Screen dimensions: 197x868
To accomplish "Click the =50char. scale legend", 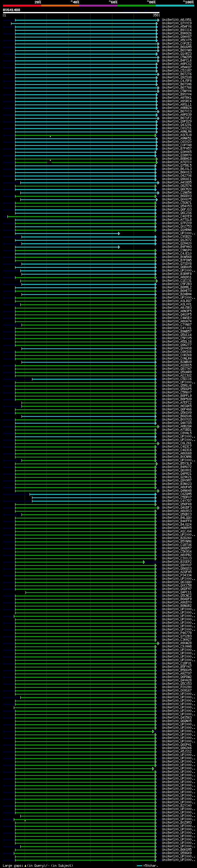I will pos(147,866).
